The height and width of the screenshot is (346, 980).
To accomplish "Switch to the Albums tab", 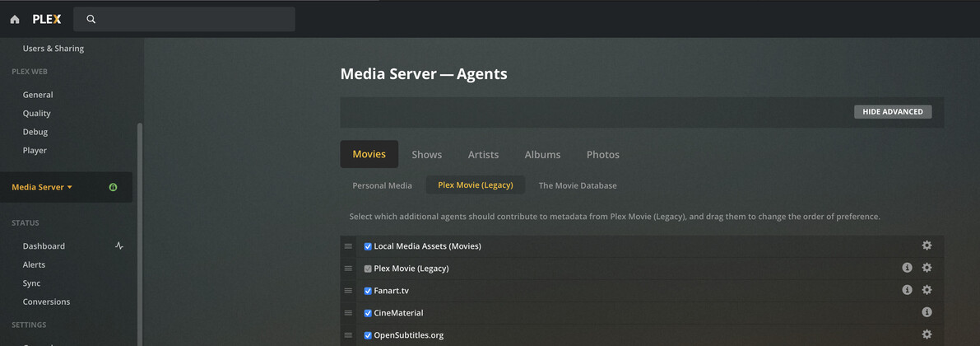I will click(x=542, y=155).
